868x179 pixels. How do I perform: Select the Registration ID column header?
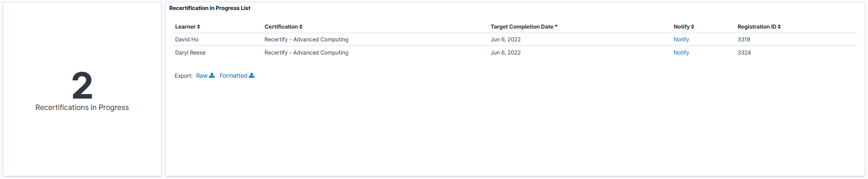pos(757,27)
